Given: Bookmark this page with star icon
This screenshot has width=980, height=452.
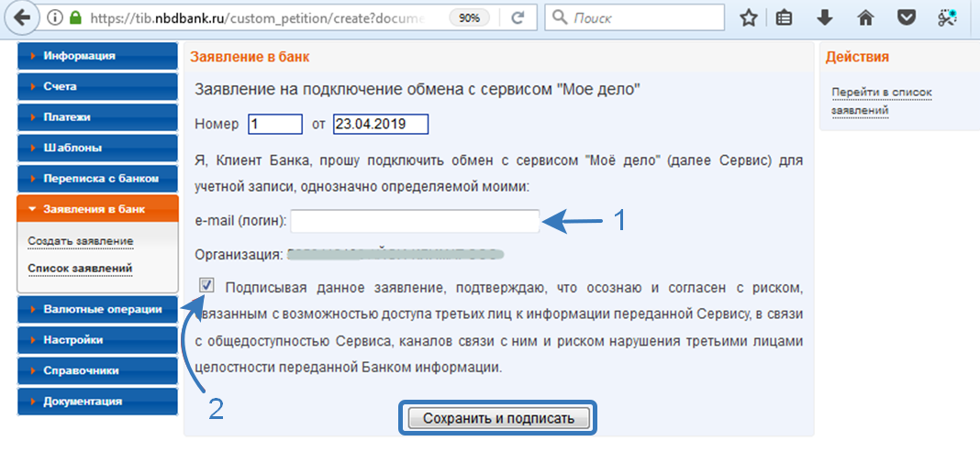Looking at the screenshot, I should click(748, 18).
